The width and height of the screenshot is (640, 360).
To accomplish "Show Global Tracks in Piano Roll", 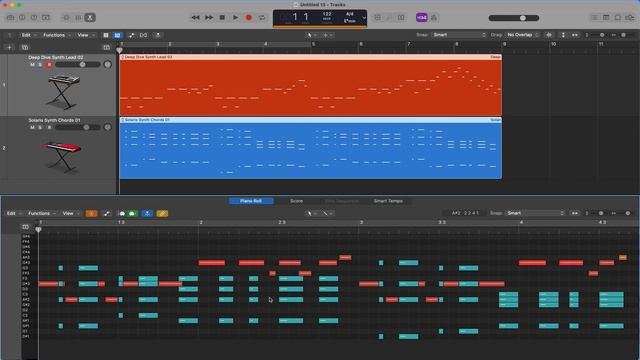I will tap(25, 227).
